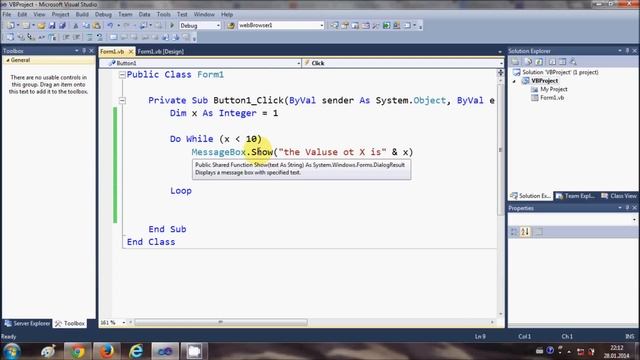Click the View Class Diagram icon
The height and width of the screenshot is (360, 640).
click(573, 62)
